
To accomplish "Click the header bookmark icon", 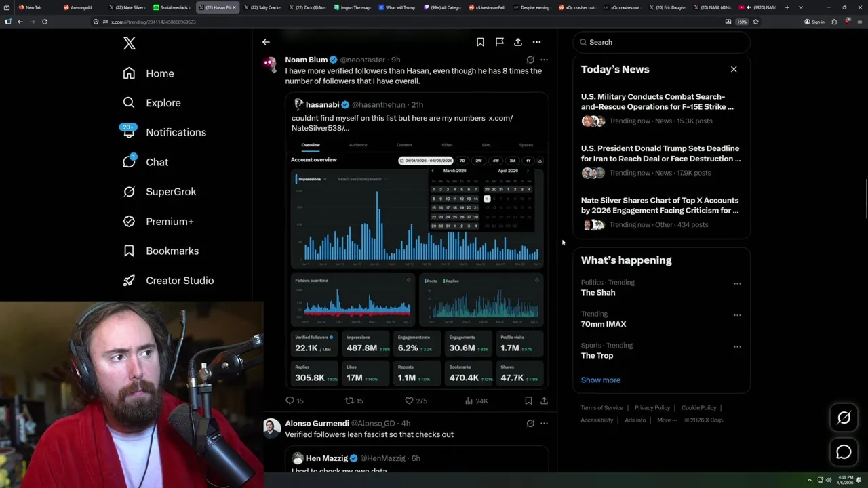I will 480,42.
